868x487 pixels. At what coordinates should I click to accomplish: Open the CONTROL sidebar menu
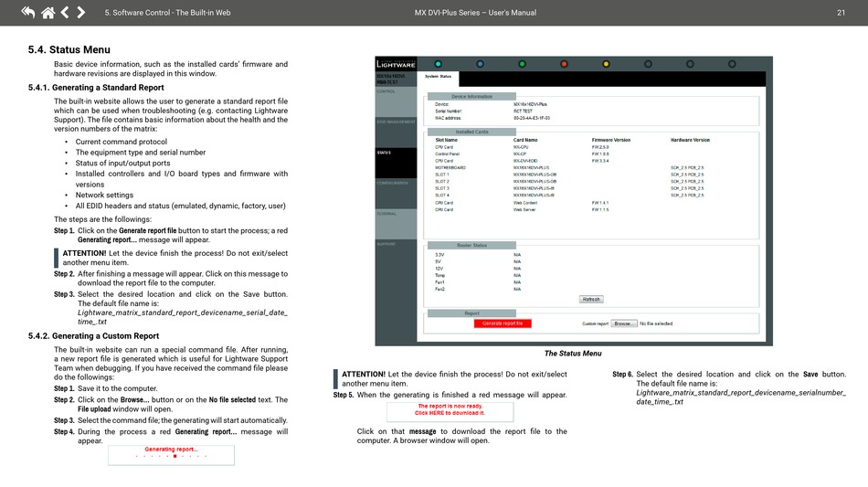386,91
